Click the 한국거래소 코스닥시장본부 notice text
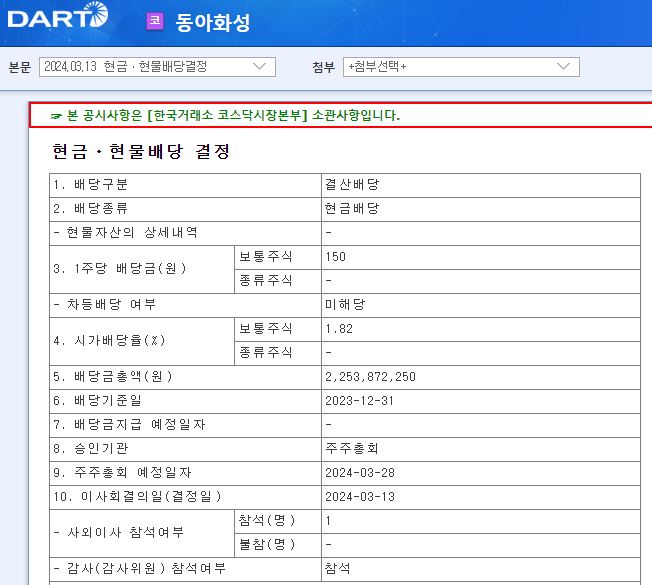The image size is (652, 585). (x=227, y=115)
